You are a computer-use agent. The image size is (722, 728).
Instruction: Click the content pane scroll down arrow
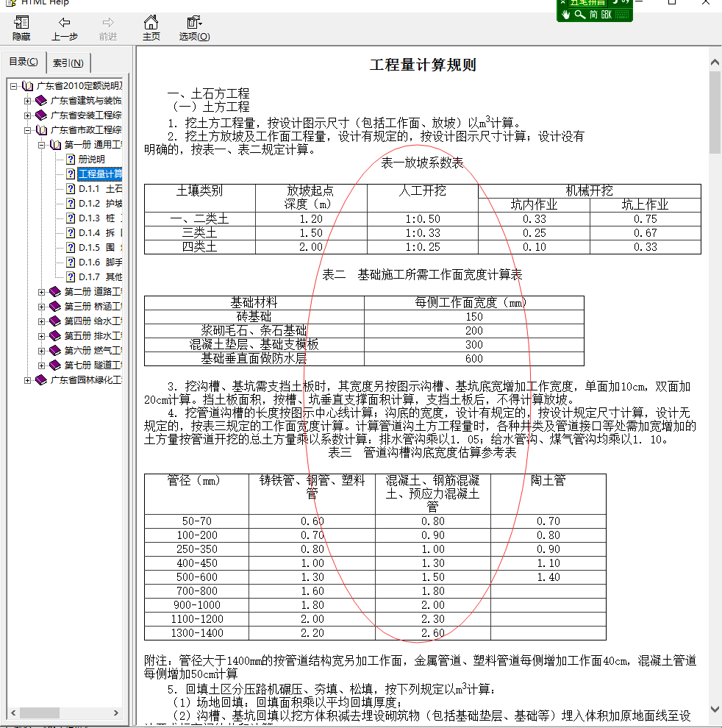(715, 710)
